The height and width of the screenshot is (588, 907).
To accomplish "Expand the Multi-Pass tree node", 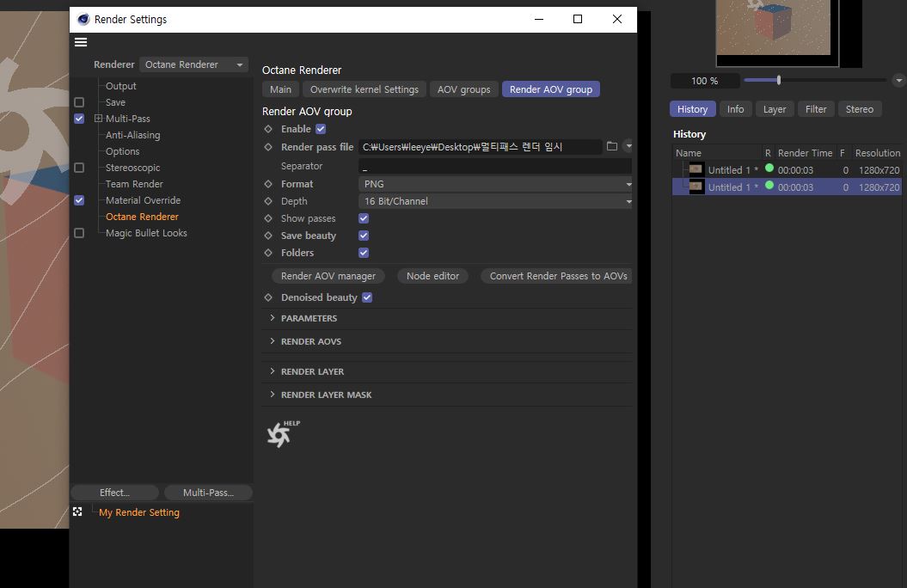I will (98, 119).
